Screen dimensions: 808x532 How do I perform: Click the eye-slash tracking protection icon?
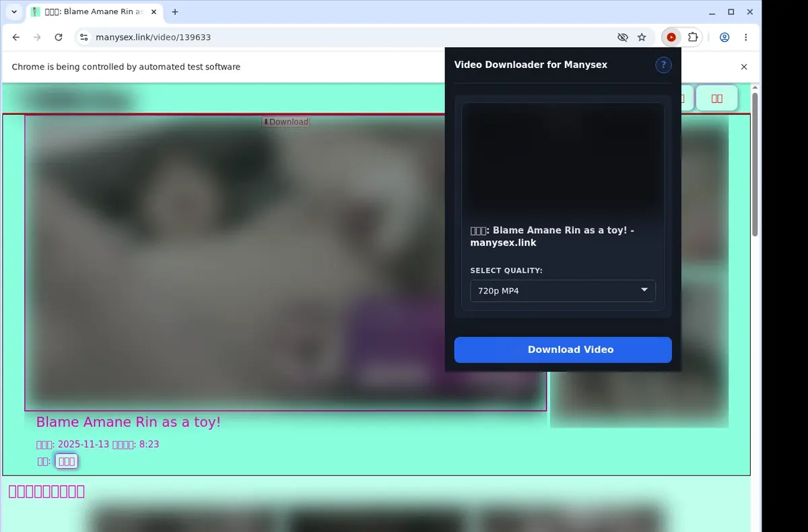pyautogui.click(x=622, y=38)
